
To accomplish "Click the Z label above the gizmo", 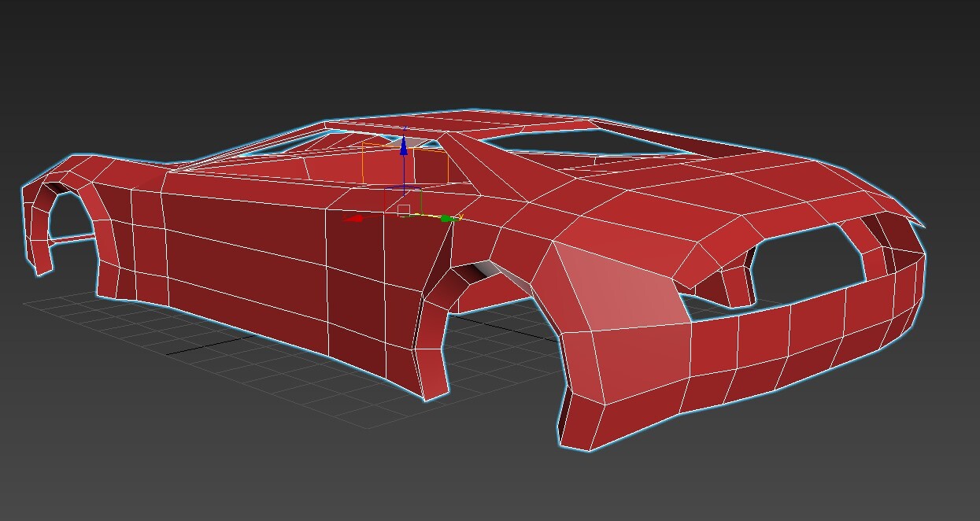I will [405, 128].
